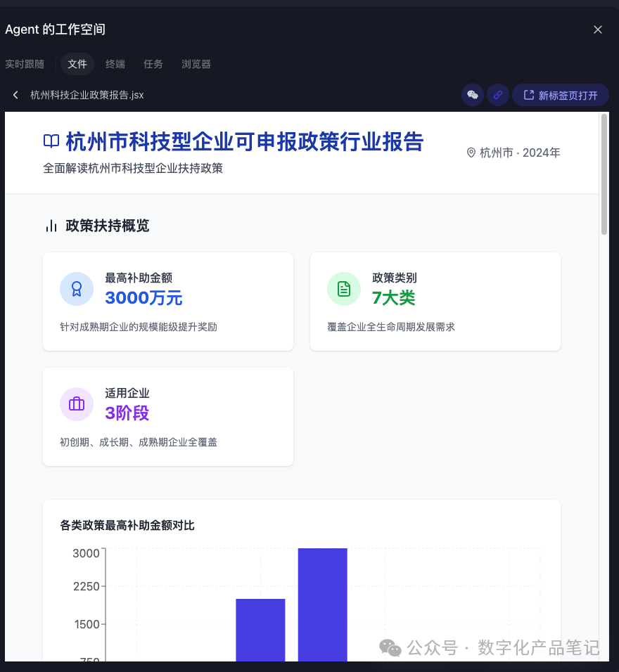Click the text 覆盖企业全生命周期发展需求
619x672 pixels.
pos(391,327)
